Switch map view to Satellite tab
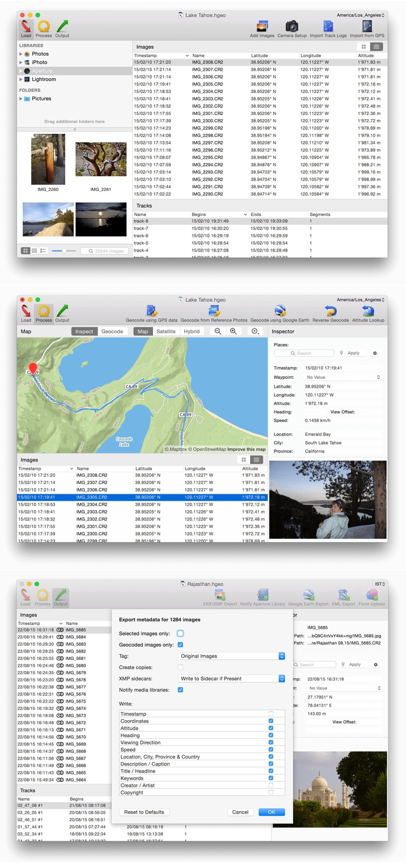 tap(166, 332)
